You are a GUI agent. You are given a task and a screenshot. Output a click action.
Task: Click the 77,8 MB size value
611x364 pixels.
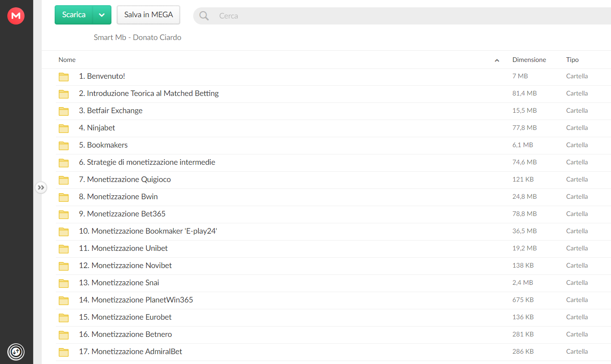(x=525, y=128)
